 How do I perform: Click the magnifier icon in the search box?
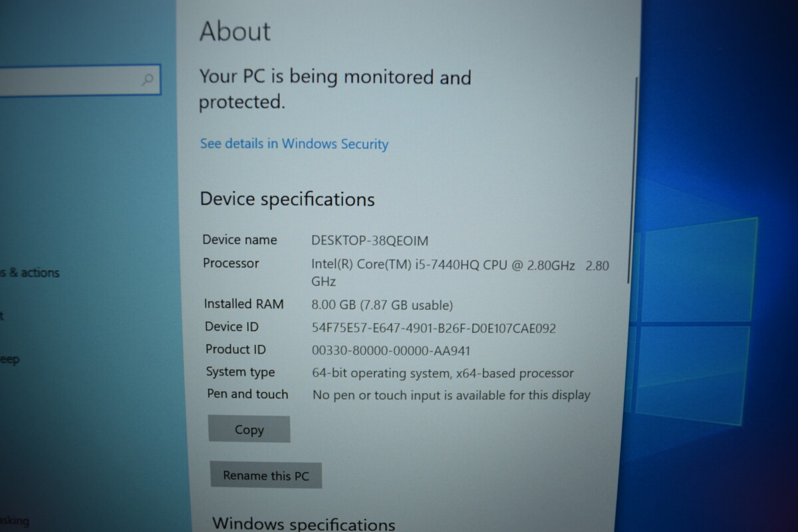tap(148, 80)
